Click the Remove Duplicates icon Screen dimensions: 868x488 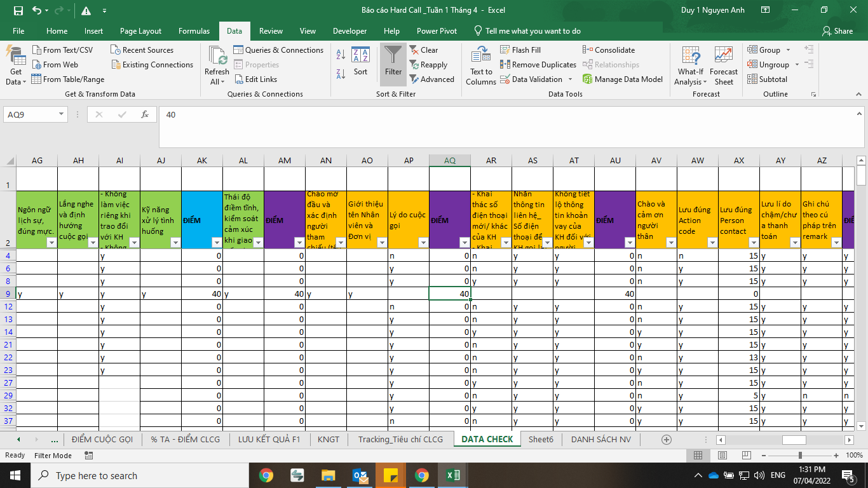(505, 65)
